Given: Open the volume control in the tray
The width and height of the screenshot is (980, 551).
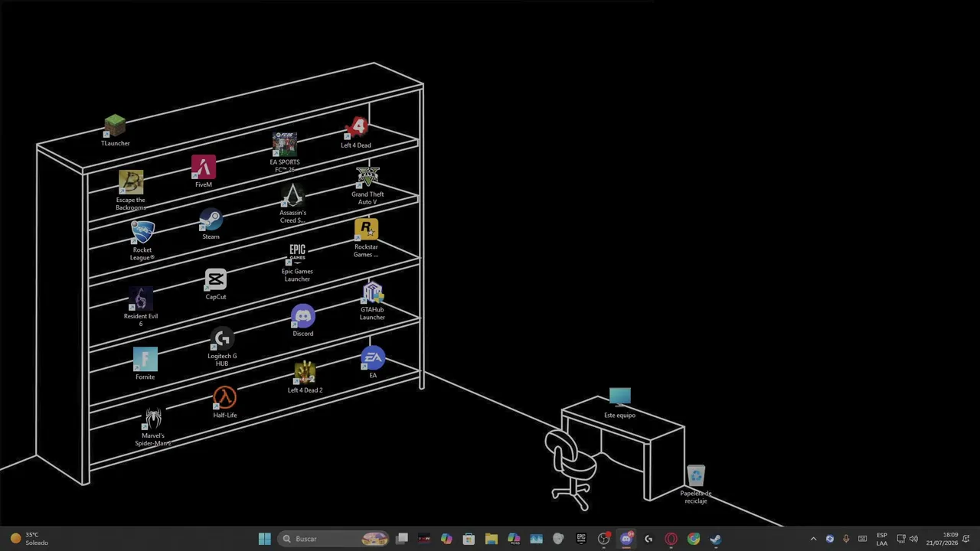Looking at the screenshot, I should [913, 539].
